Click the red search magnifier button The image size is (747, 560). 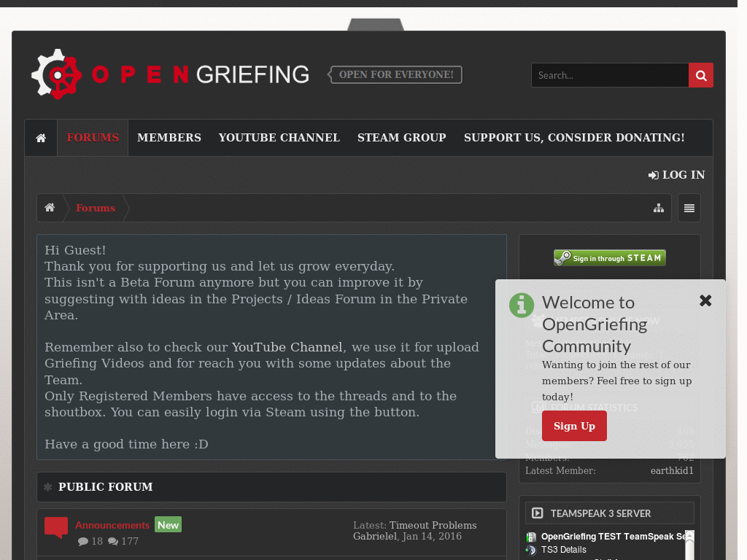click(701, 75)
